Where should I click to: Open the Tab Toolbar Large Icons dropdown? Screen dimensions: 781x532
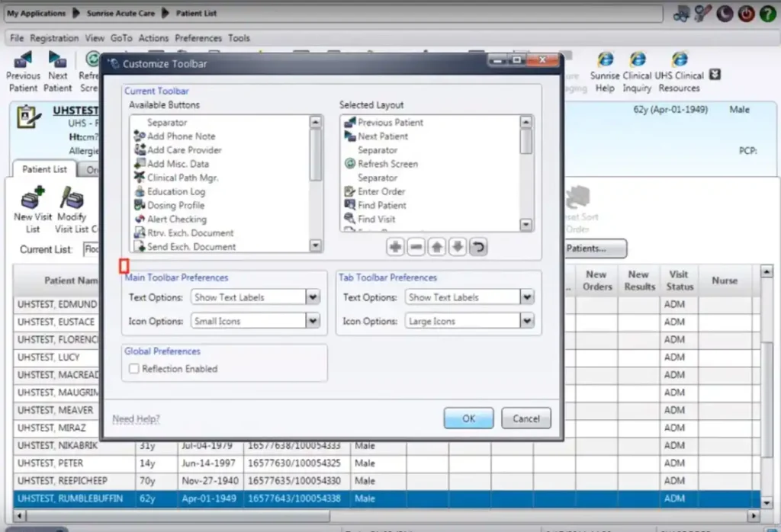click(525, 321)
